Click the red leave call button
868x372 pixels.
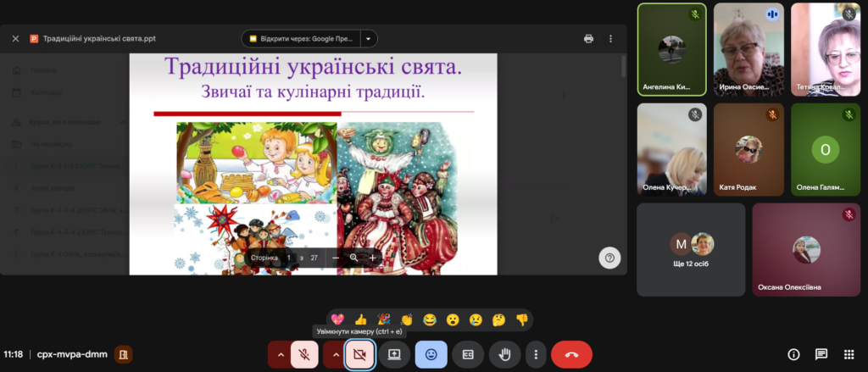point(571,354)
